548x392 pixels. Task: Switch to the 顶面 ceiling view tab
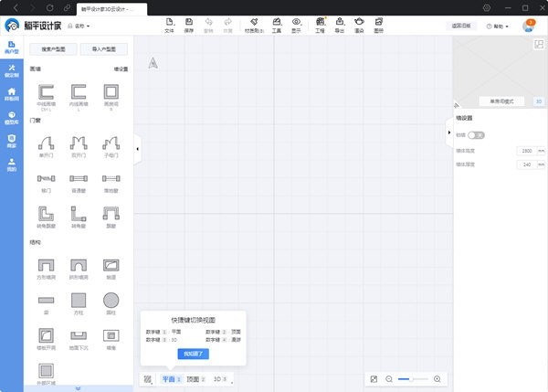[x=195, y=378]
